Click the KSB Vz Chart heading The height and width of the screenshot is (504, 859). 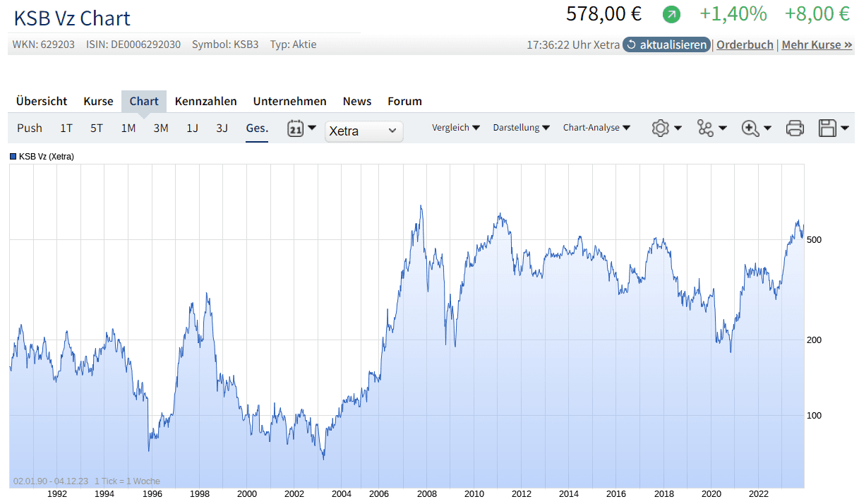[72, 18]
